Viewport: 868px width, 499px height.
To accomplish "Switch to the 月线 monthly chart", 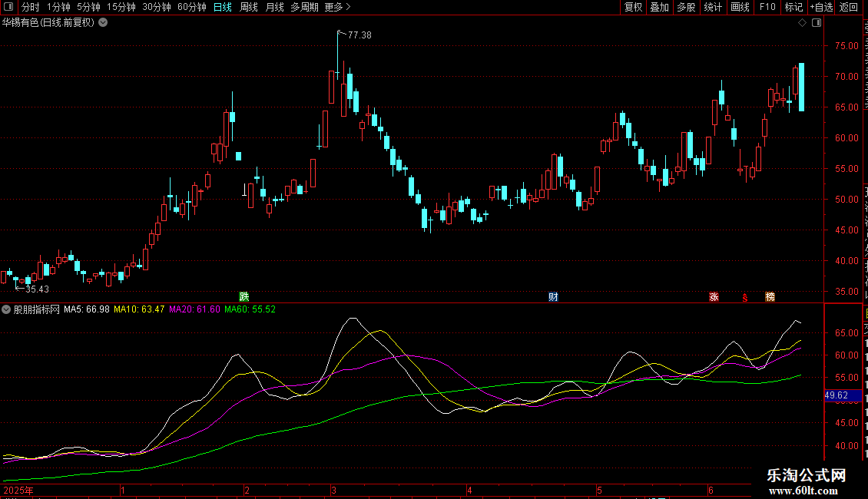I will tap(274, 7).
